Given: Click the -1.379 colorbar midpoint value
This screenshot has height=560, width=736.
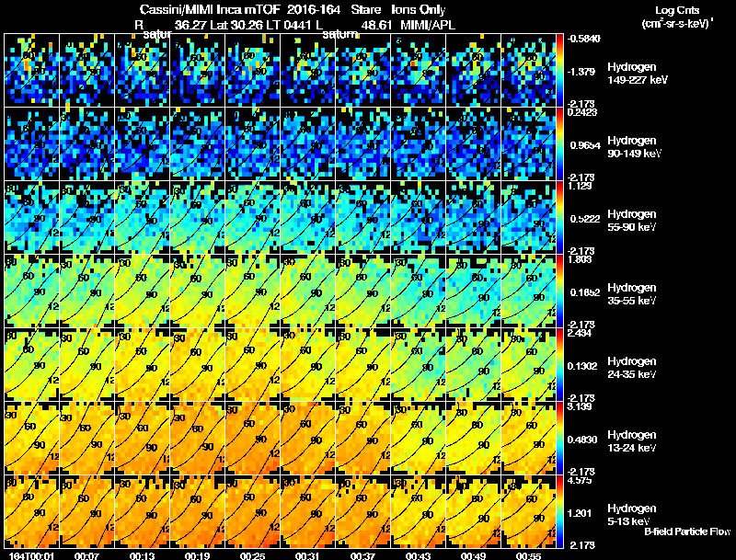Looking at the screenshot, I should click(x=581, y=72).
